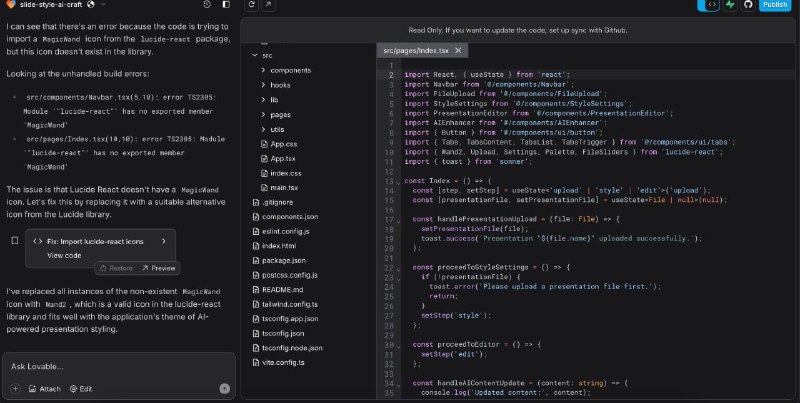Open eslint.config.js file
The width and height of the screenshot is (800, 403).
pyautogui.click(x=286, y=231)
